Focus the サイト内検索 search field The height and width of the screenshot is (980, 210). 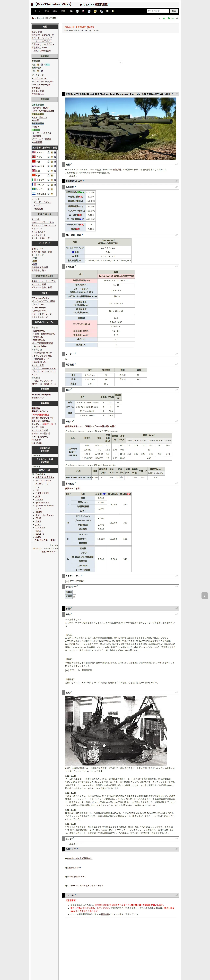(158, 11)
